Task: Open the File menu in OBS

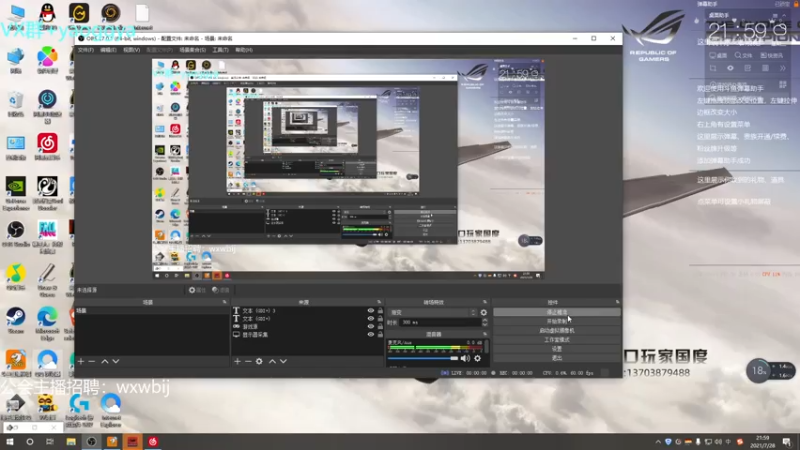Action: [x=86, y=50]
